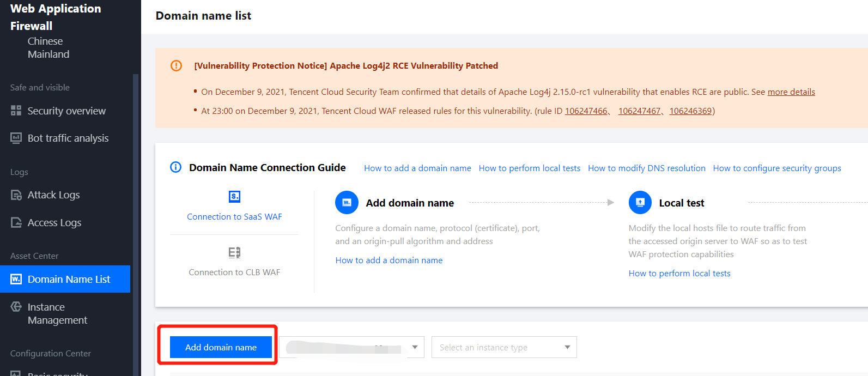Image resolution: width=868 pixels, height=376 pixels.
Task: Open How to add a domain name under step
Action: click(389, 260)
